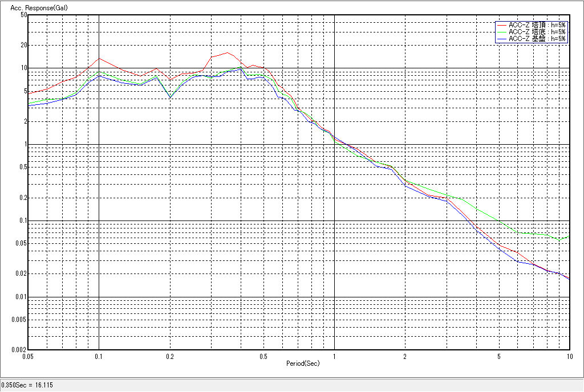
Task: Click the 0.01 label on the vertical axis
Action: click(21, 297)
